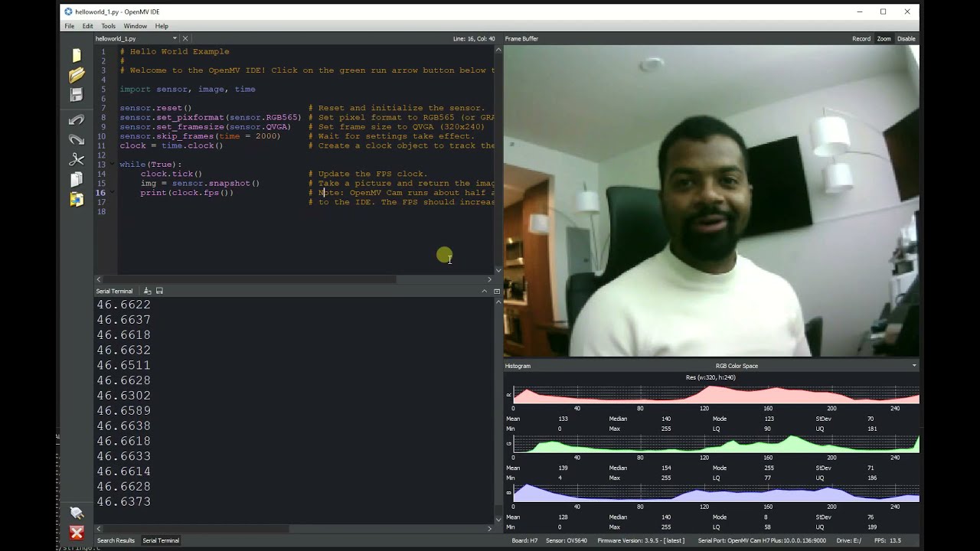Click the Line 16, Col 40 indicator
This screenshot has width=980, height=551.
474,38
